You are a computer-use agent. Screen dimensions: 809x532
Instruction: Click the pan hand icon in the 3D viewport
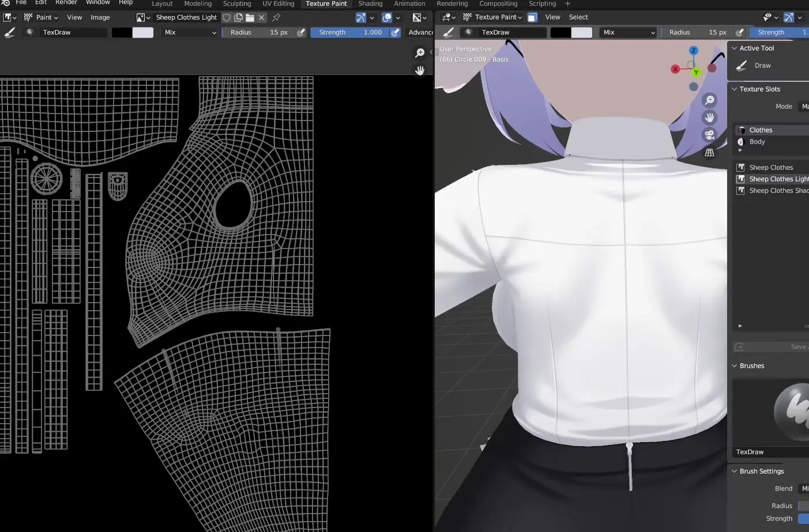tap(709, 118)
